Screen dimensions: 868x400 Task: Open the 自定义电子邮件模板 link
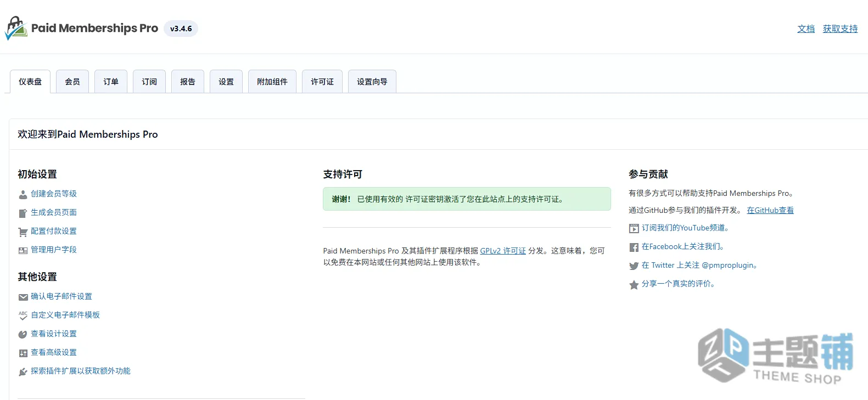65,315
